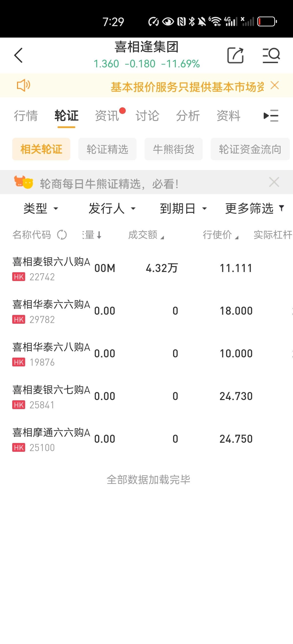Image resolution: width=293 pixels, height=644 pixels.
Task: Select the 轮证精选 chip
Action: pos(107,149)
